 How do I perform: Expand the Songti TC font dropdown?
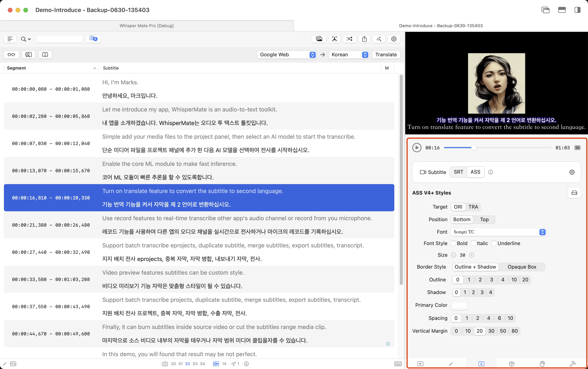(x=498, y=232)
